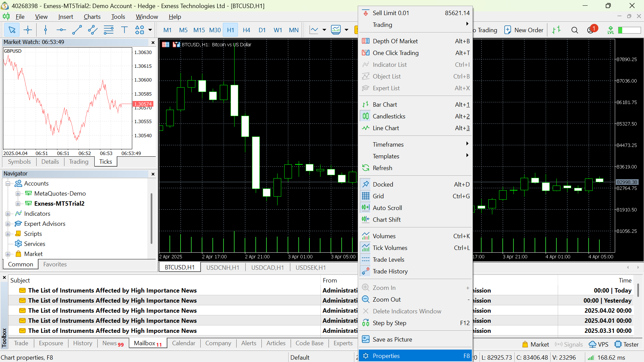Switch to the Calendar tab

click(184, 343)
